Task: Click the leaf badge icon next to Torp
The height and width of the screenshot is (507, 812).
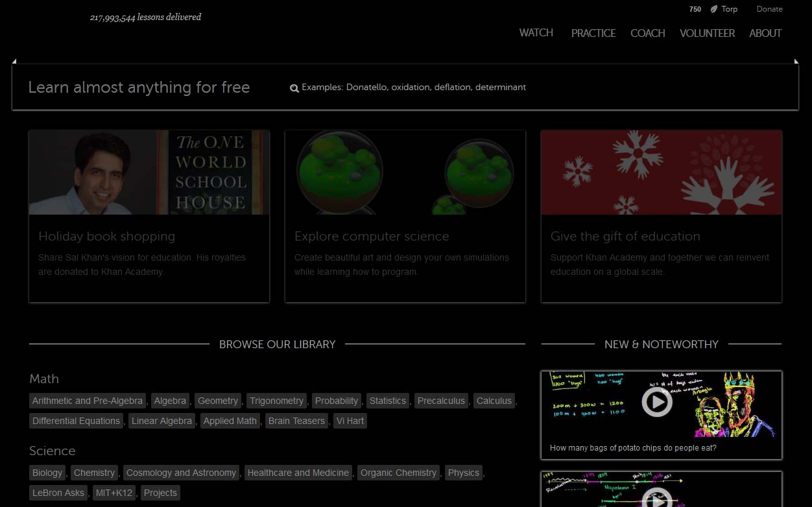Action: pos(713,9)
